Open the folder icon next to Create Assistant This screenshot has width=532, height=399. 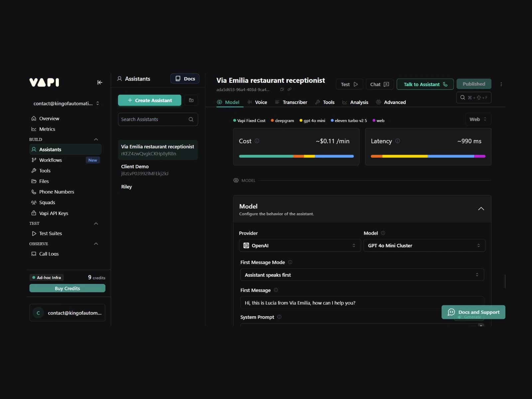coord(191,100)
